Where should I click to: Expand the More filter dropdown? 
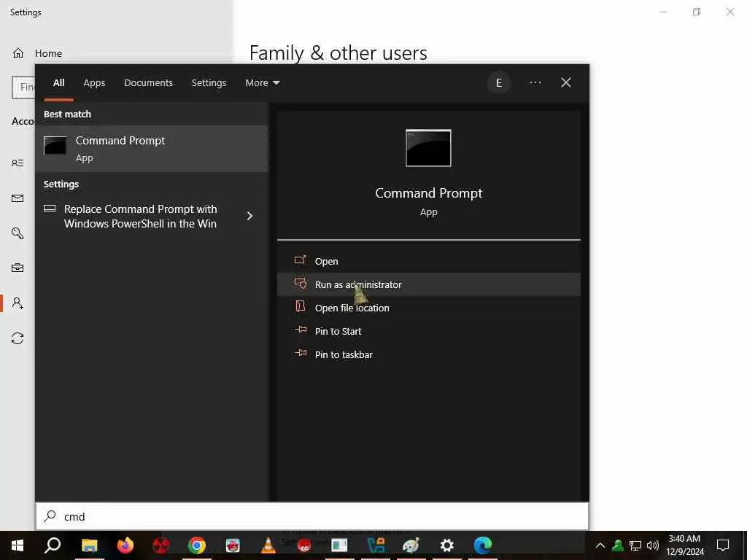(x=263, y=83)
